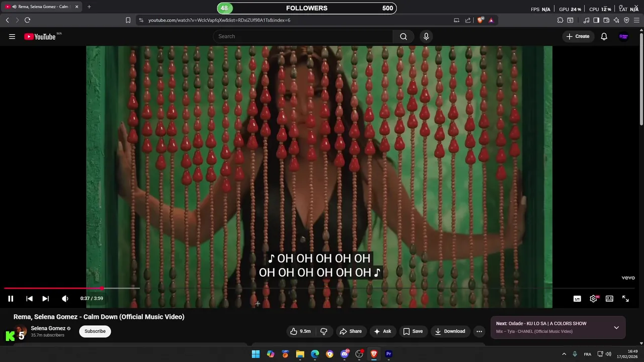
Task: Open more actions three-dot menu
Action: tap(479, 331)
